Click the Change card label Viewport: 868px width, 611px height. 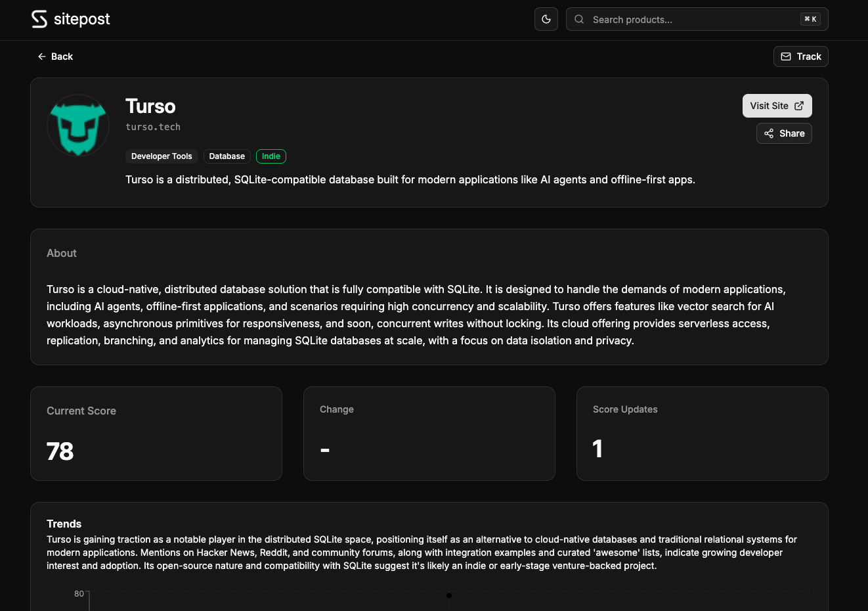[x=337, y=409]
